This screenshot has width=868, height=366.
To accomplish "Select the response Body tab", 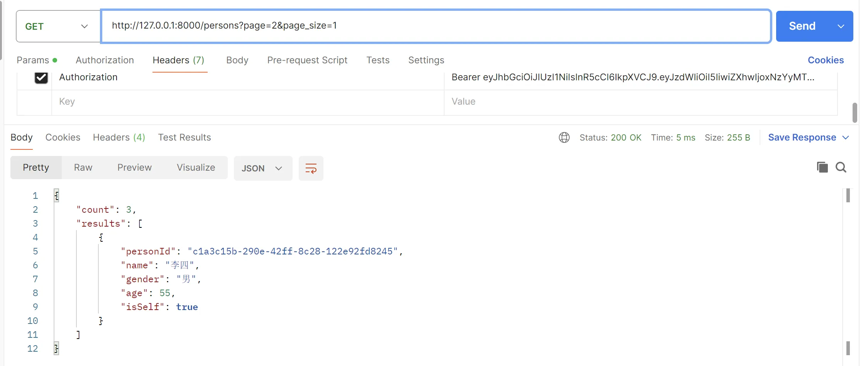I will [22, 137].
